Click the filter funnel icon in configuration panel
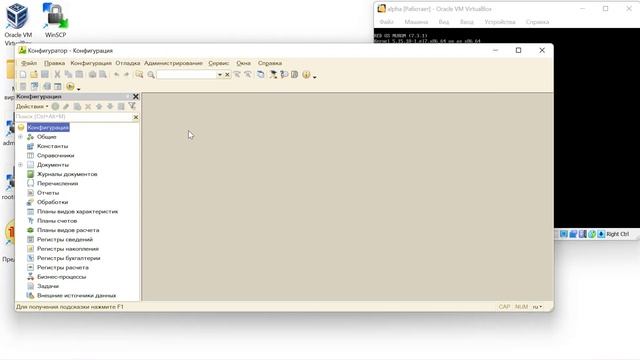The height and width of the screenshot is (360, 640). [132, 106]
